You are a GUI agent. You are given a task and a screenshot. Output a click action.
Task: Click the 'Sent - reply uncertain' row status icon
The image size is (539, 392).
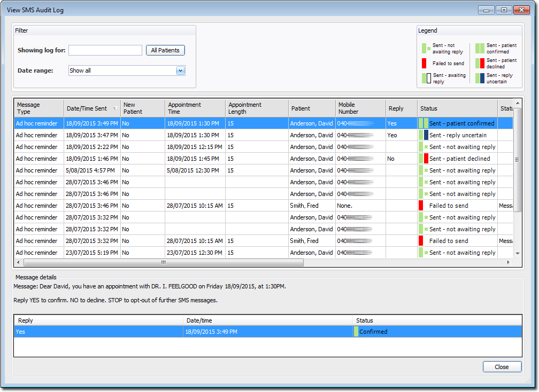pos(423,135)
